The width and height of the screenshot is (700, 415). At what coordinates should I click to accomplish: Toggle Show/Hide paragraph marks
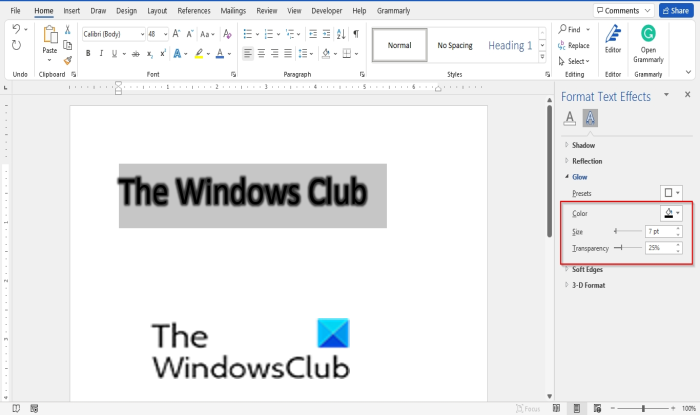356,34
